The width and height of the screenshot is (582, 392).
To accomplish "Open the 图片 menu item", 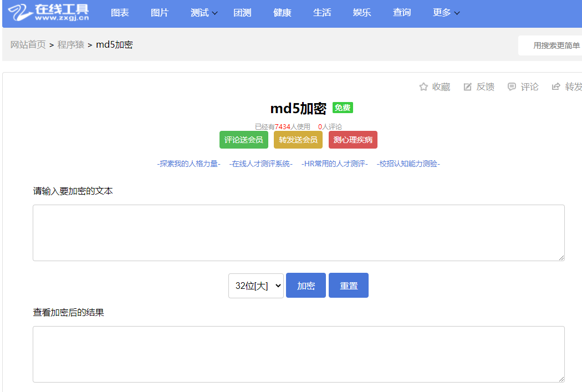I will pos(160,13).
